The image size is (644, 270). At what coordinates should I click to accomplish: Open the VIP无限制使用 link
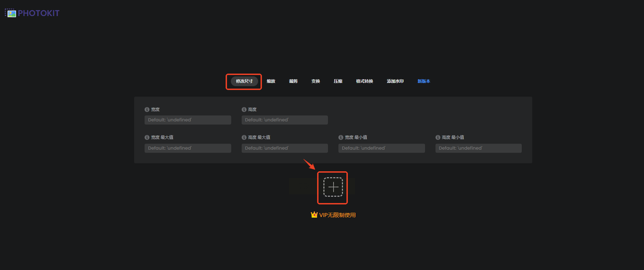tap(338, 215)
